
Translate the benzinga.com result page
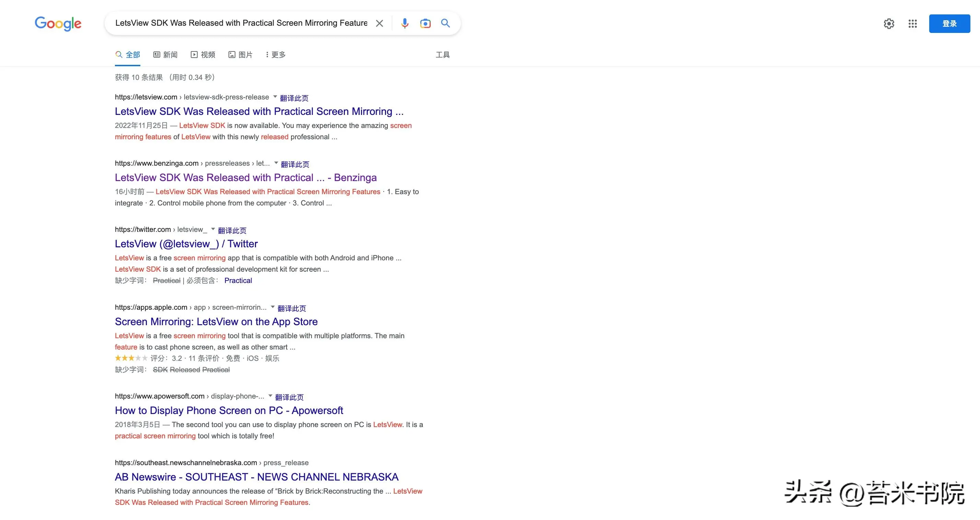(295, 164)
